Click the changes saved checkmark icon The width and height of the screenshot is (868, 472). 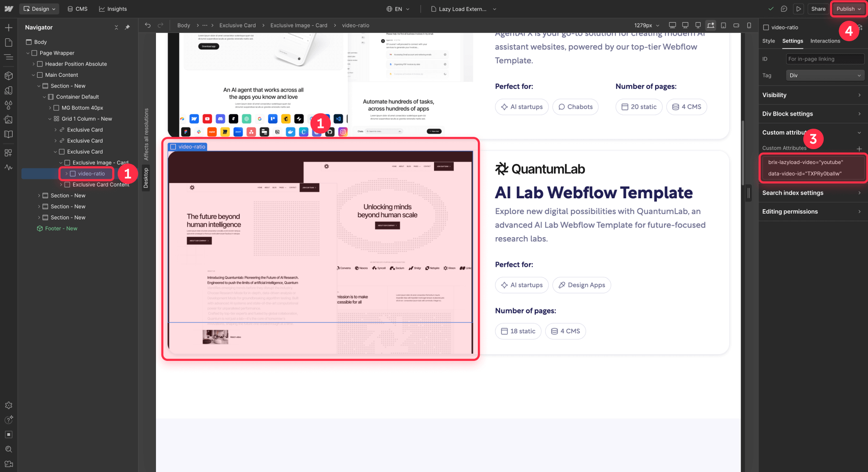click(x=771, y=9)
